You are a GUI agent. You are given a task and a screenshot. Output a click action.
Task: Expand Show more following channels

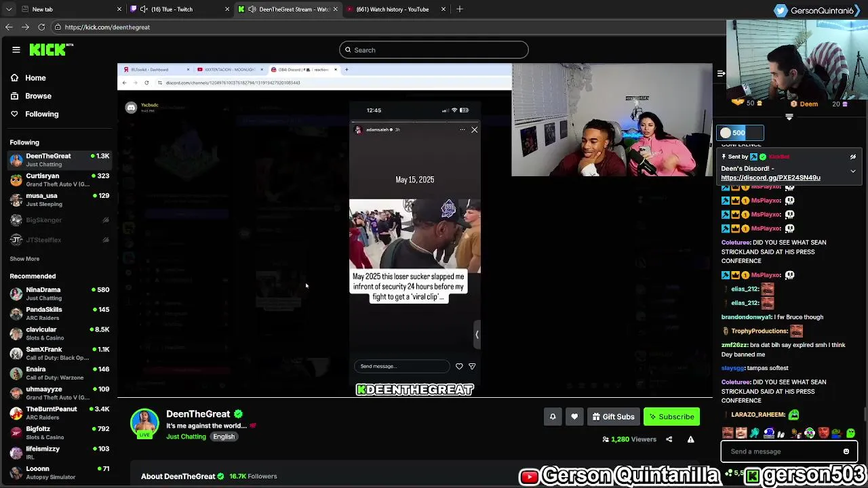pyautogui.click(x=24, y=259)
